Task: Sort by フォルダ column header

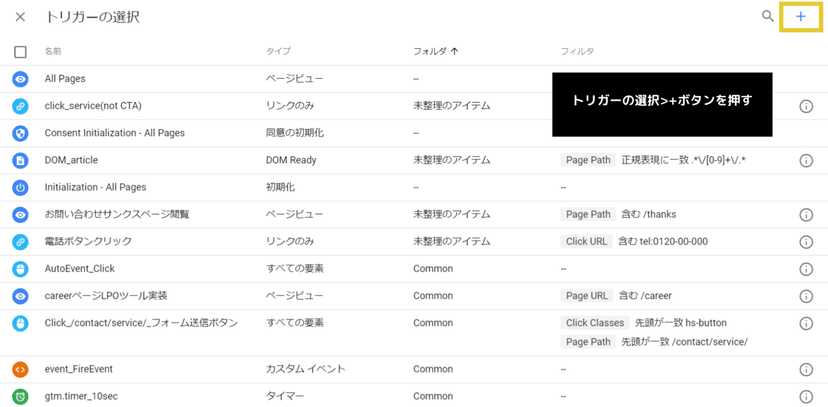Action: pos(436,52)
